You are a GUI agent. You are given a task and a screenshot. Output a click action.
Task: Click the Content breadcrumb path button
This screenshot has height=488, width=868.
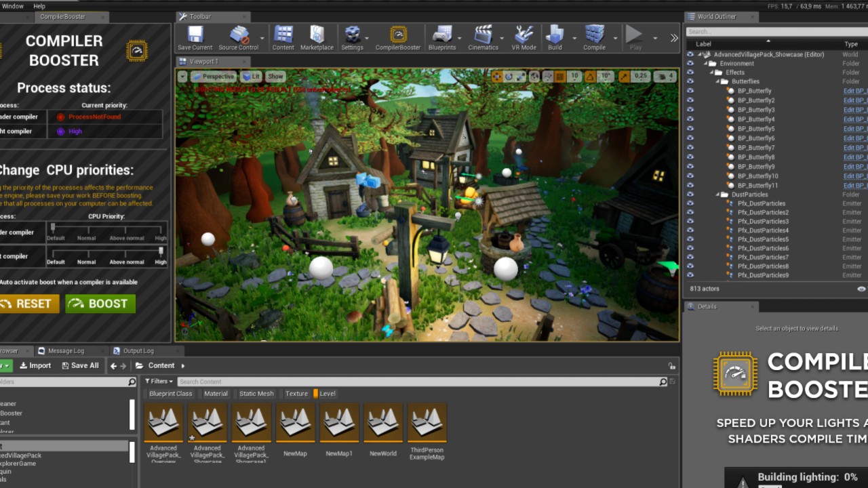tap(161, 366)
